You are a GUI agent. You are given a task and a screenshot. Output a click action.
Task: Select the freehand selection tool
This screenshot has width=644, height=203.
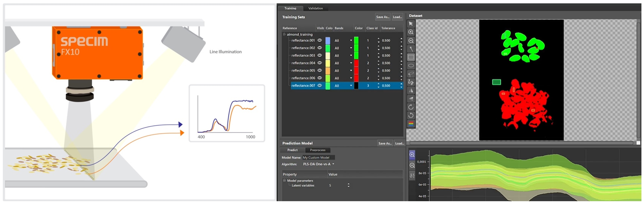[x=411, y=82]
